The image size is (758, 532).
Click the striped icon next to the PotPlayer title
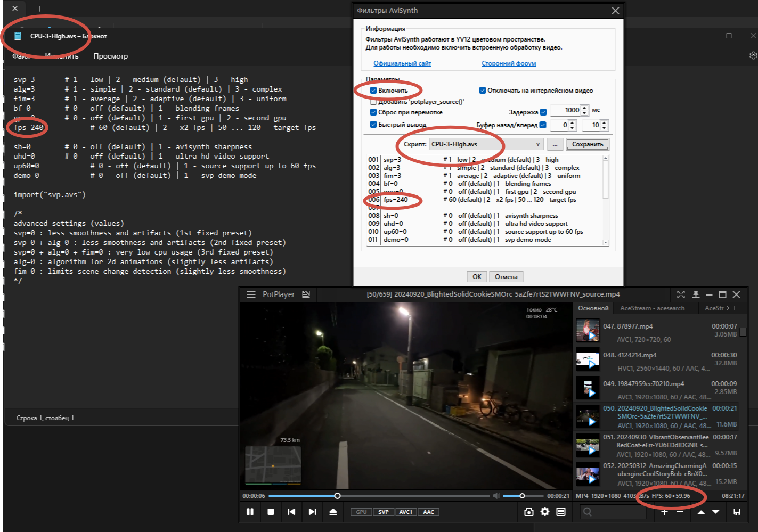(306, 294)
